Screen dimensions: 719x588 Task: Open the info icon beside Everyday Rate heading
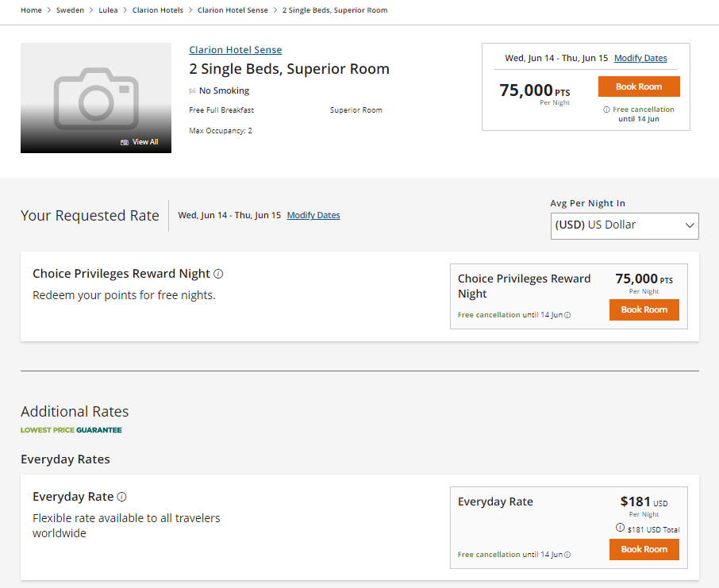pos(121,497)
